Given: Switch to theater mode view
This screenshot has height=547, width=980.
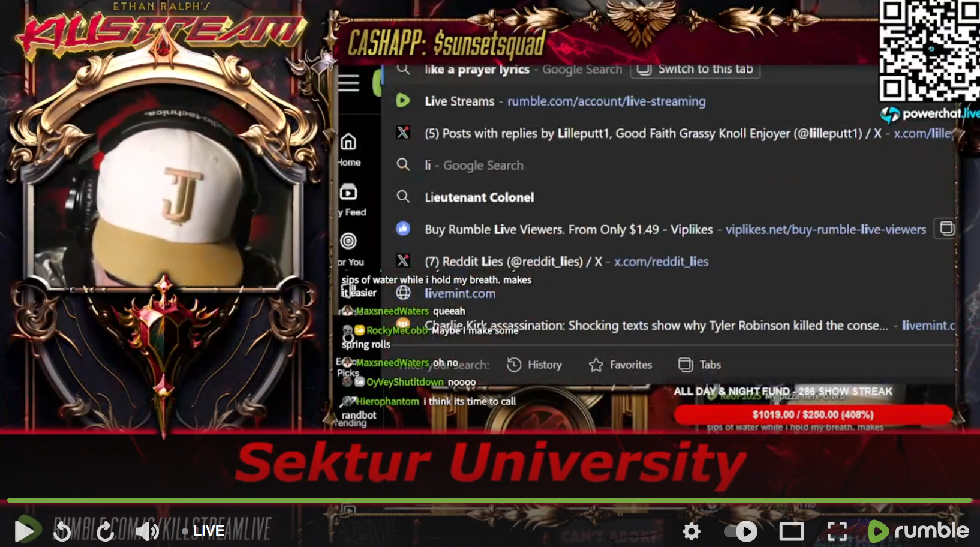Looking at the screenshot, I should click(791, 531).
